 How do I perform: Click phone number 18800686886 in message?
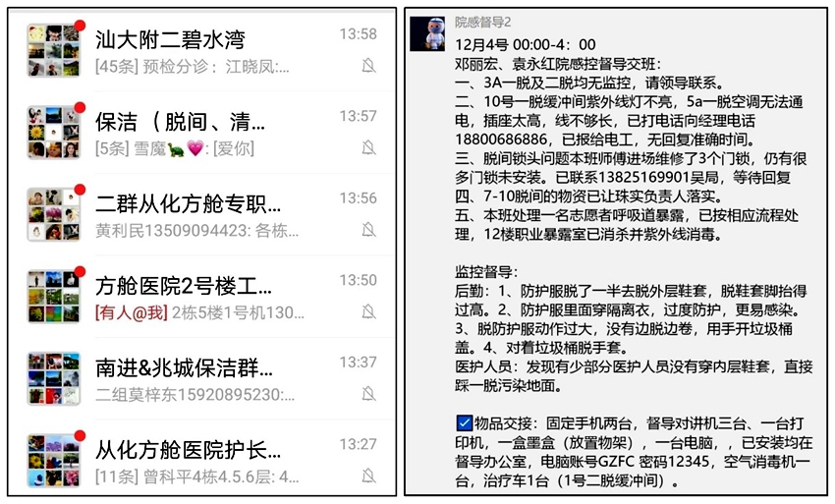[x=501, y=140]
